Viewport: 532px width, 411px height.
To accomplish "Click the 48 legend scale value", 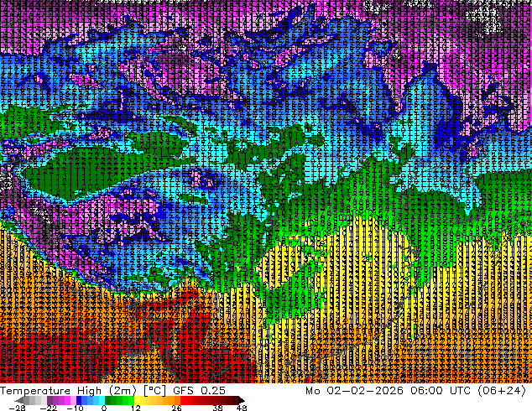I will point(242,408).
